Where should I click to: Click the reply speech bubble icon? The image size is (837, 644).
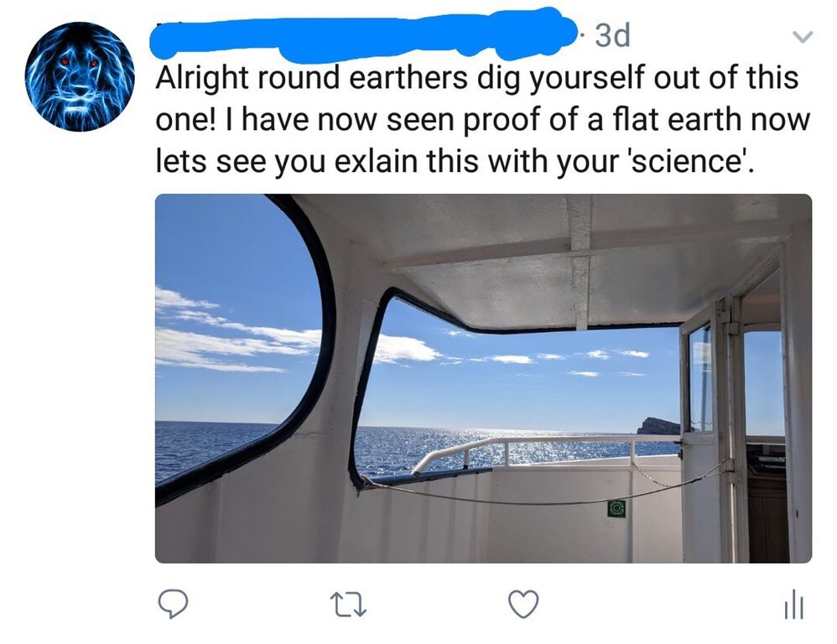(173, 605)
